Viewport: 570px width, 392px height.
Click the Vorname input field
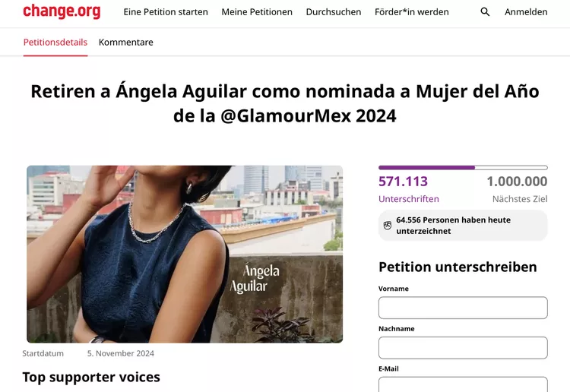point(463,308)
